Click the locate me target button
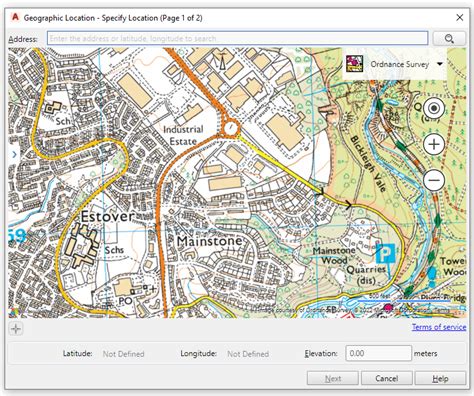 [434, 108]
